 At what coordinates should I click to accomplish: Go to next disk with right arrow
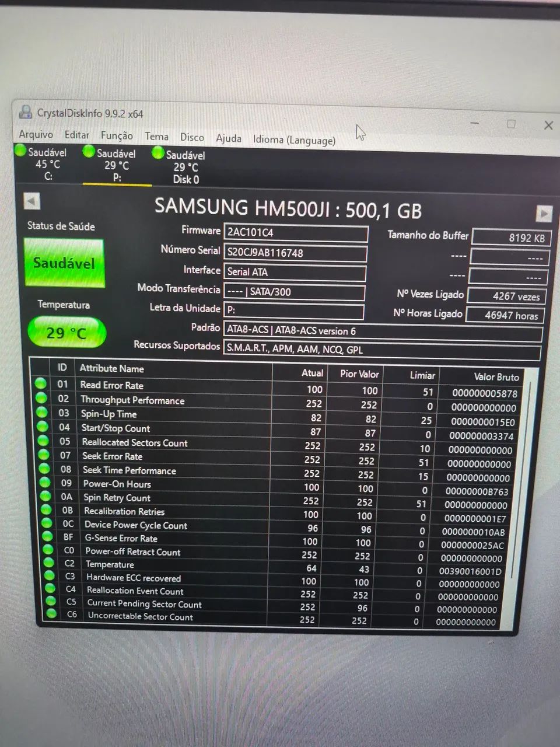pyautogui.click(x=544, y=213)
